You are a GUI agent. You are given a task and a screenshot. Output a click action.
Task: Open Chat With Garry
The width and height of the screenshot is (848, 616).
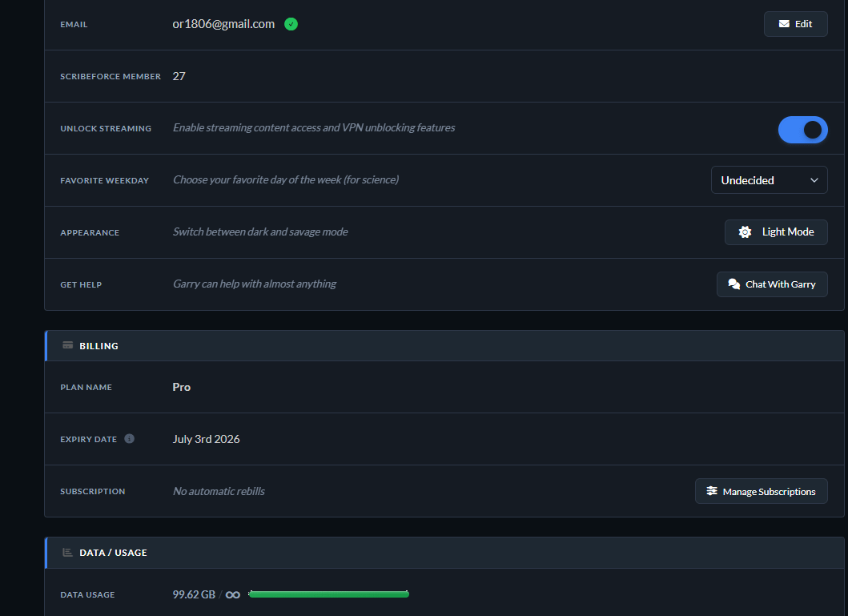tap(772, 284)
